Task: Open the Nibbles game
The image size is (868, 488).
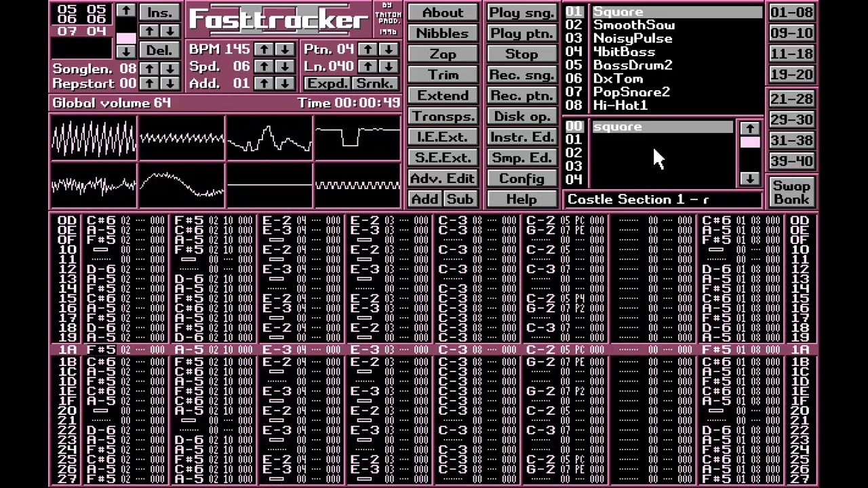Action: [x=442, y=33]
